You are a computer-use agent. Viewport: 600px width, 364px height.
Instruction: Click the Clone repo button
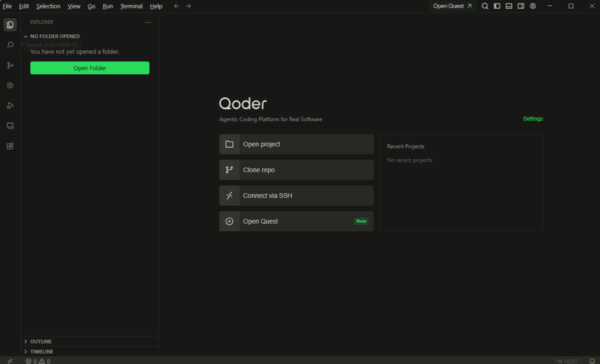click(296, 170)
